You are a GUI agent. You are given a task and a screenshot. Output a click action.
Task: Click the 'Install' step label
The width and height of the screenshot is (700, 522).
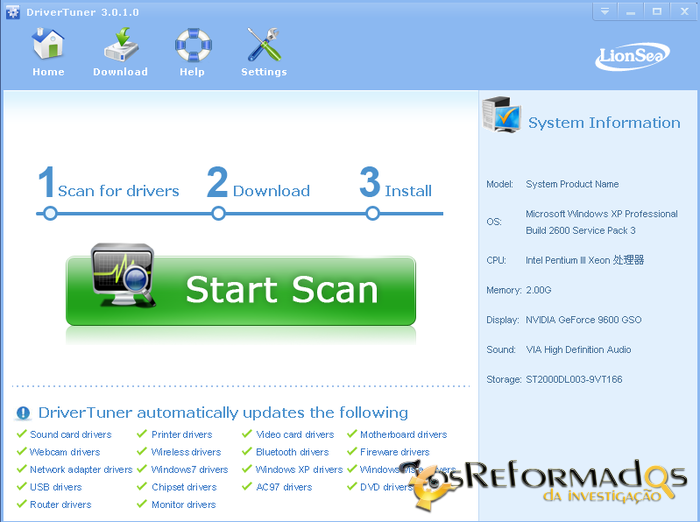click(408, 191)
